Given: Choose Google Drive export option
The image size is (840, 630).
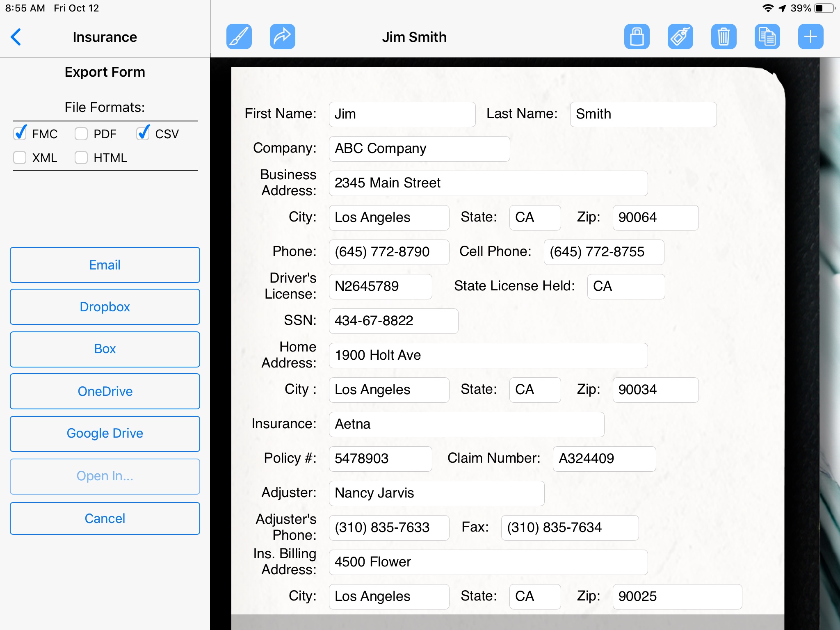Looking at the screenshot, I should (x=105, y=434).
